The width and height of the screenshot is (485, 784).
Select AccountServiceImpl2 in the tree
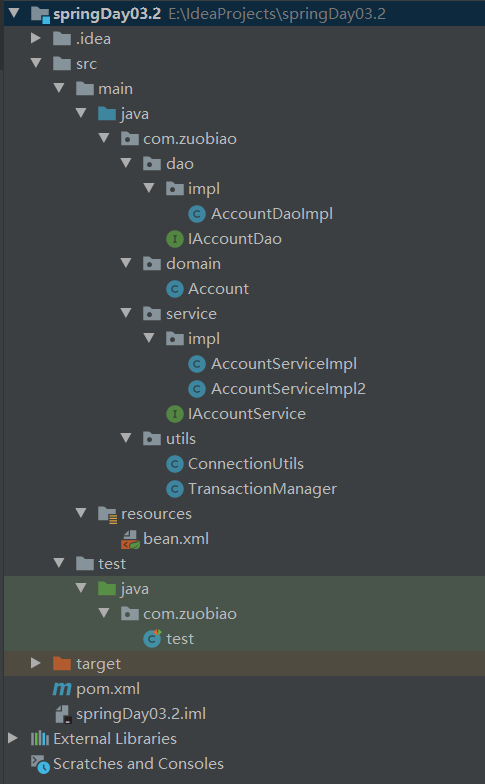pyautogui.click(x=288, y=389)
